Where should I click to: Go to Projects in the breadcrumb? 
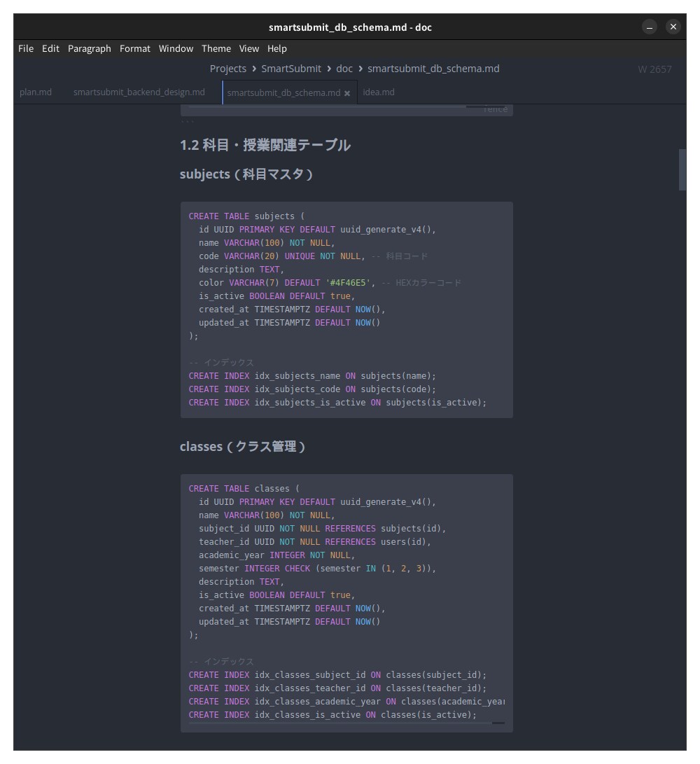tap(228, 69)
